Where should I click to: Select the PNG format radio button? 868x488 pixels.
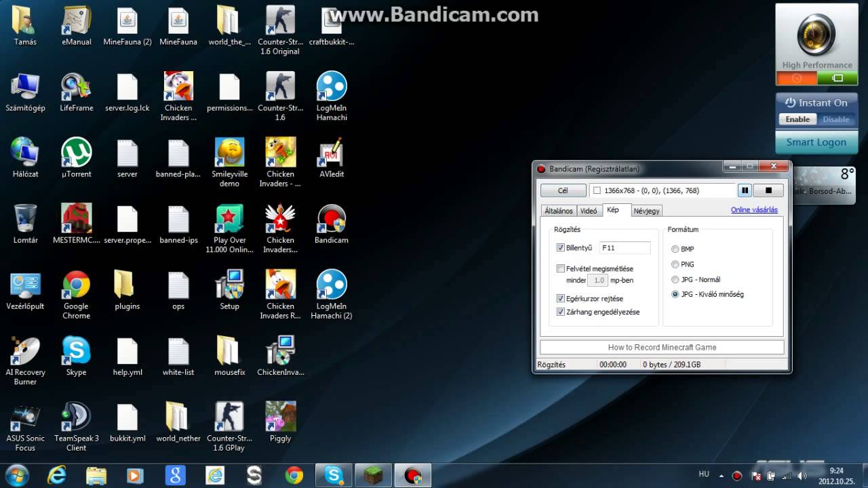[675, 264]
